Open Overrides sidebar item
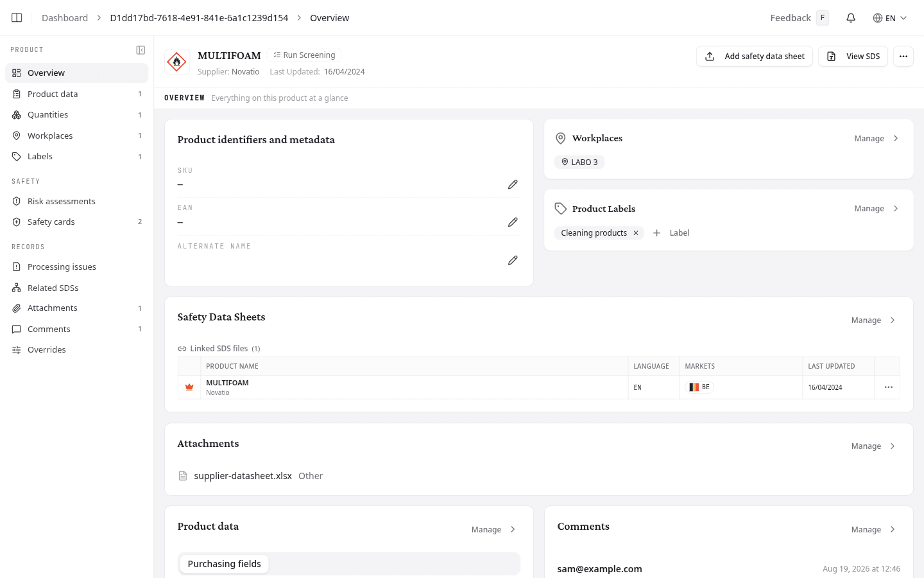 point(77,349)
